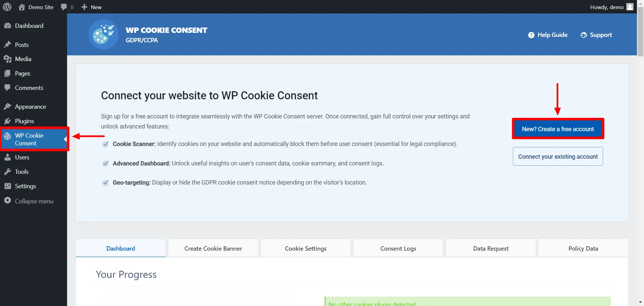The image size is (644, 306).
Task: Open the Howdy, demo account dropdown
Action: click(x=607, y=7)
